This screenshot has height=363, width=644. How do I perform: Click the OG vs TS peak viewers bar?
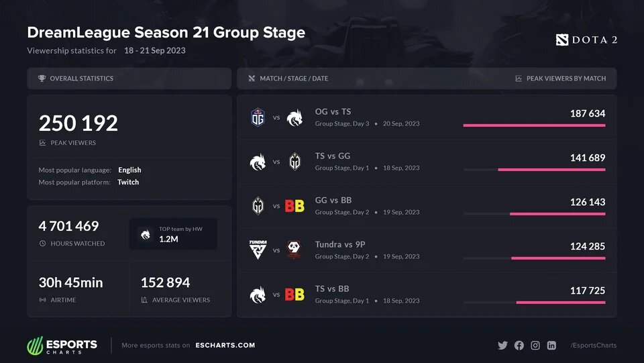tap(534, 125)
